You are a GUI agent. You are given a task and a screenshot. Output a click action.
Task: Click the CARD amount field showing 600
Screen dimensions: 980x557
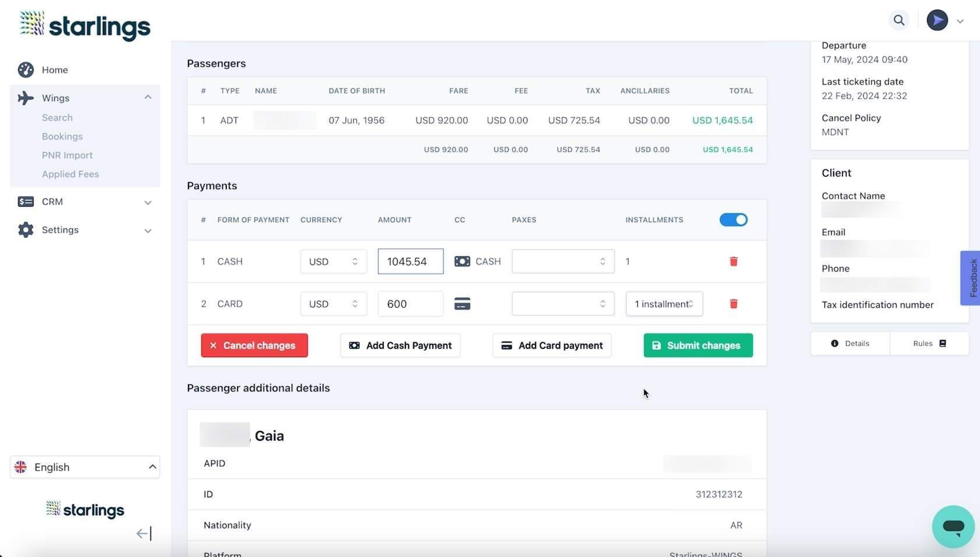click(x=410, y=304)
